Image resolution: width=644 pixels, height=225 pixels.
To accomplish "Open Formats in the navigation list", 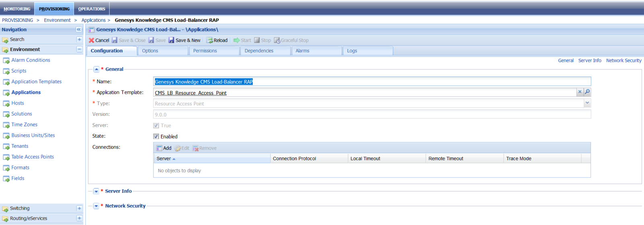I will 20,167.
